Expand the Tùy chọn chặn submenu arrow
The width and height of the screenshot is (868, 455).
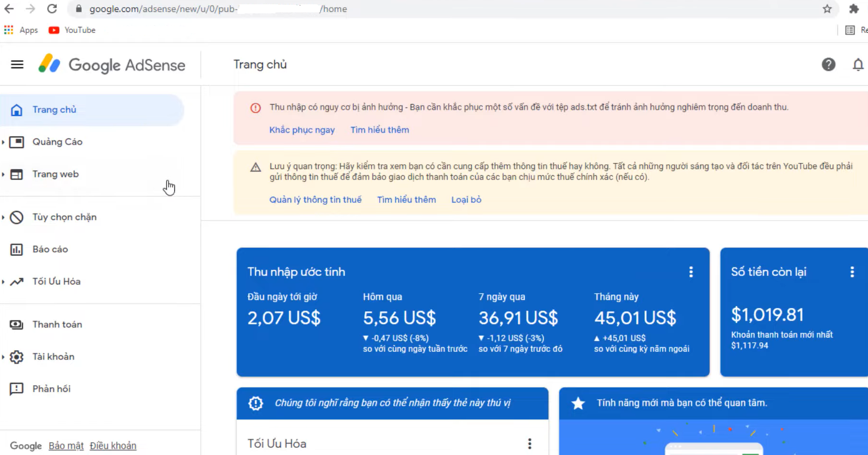point(3,217)
